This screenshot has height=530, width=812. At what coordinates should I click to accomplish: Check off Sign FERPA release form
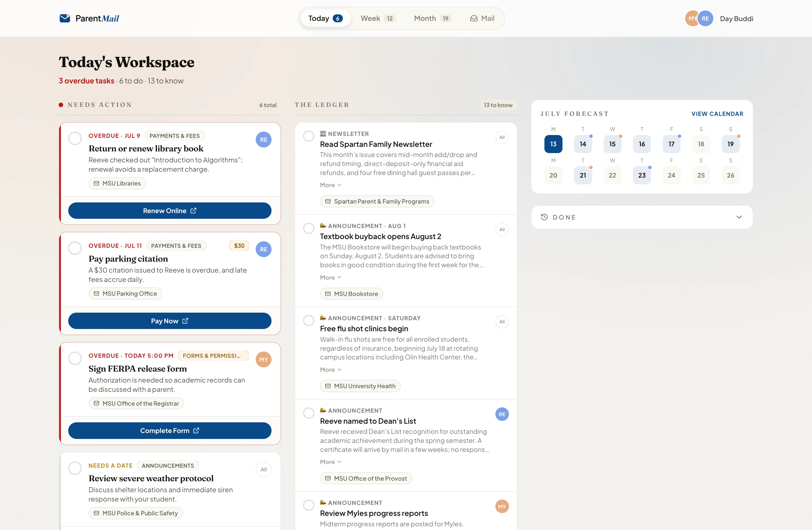[x=75, y=358]
